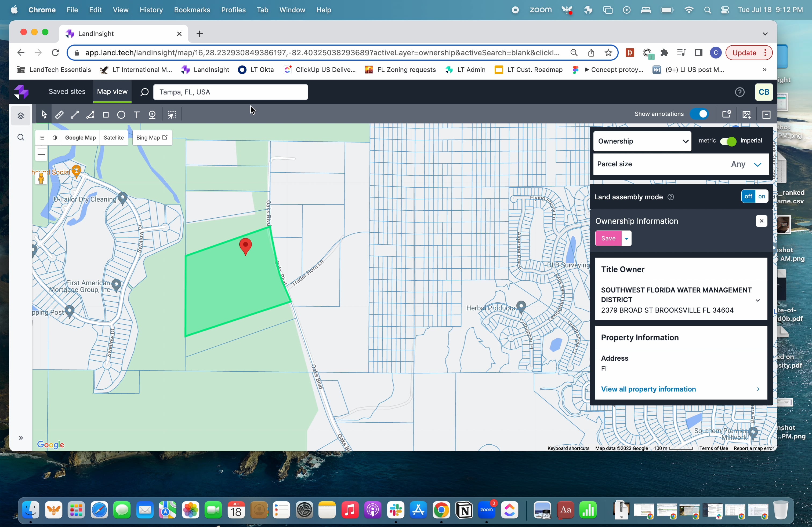Switch the map to Satellite view
This screenshot has width=812, height=527.
114,137
